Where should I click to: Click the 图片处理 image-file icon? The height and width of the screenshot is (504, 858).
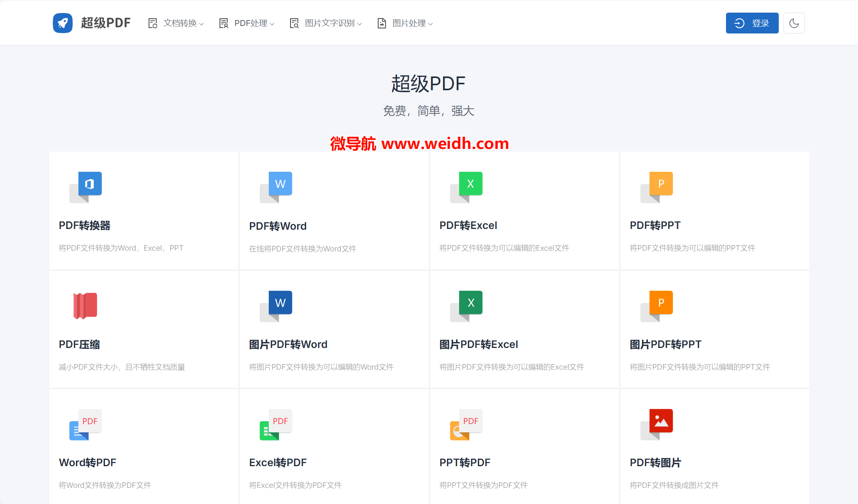(382, 23)
